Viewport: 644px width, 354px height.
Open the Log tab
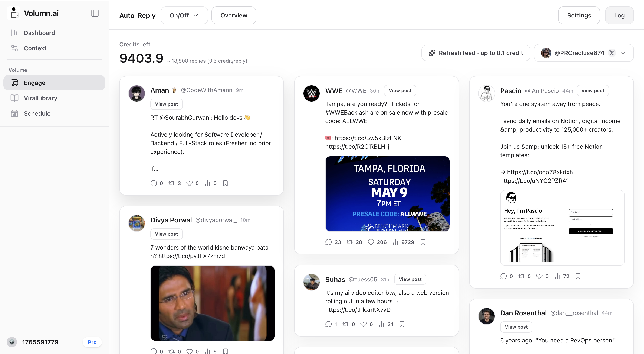(x=619, y=15)
